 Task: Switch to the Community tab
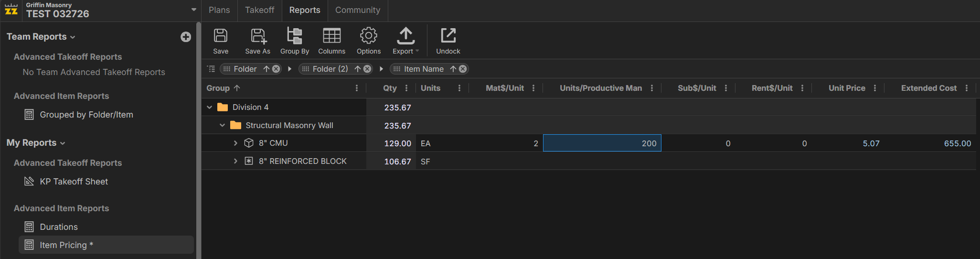click(x=357, y=10)
